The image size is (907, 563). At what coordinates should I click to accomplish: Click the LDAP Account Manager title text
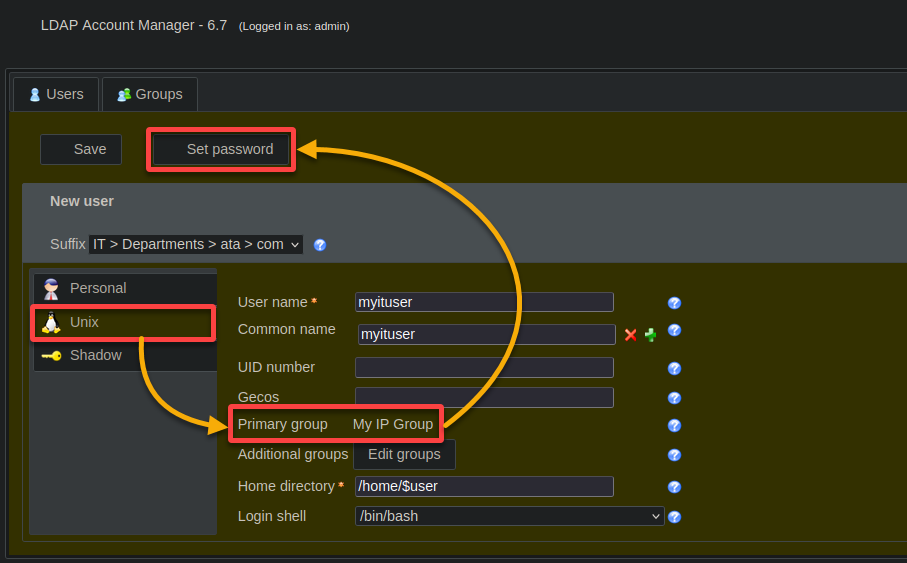pyautogui.click(x=134, y=25)
